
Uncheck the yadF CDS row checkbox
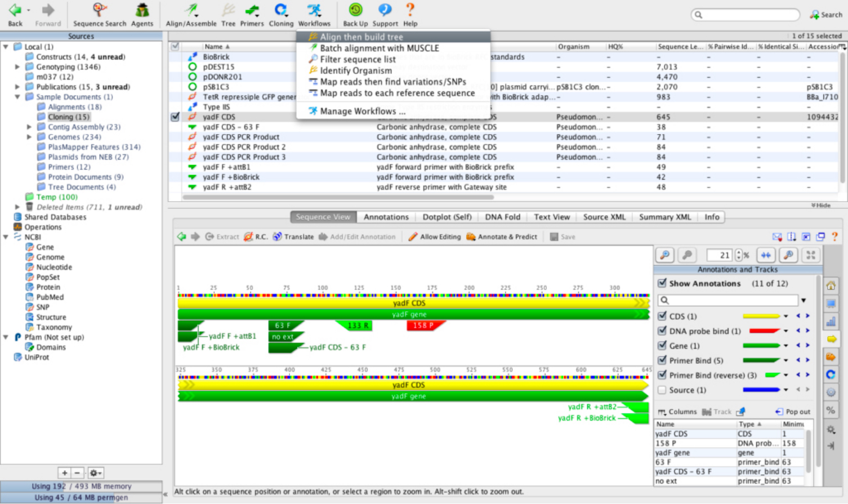coord(175,117)
